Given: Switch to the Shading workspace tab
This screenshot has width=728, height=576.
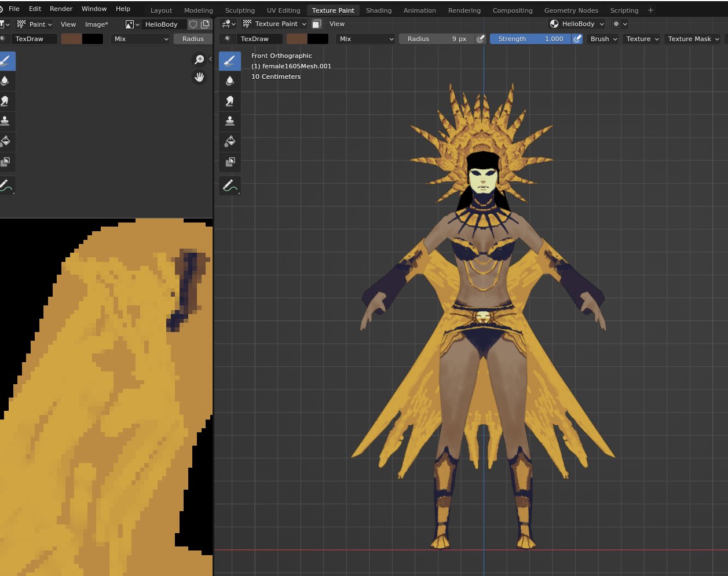Looking at the screenshot, I should tap(378, 10).
